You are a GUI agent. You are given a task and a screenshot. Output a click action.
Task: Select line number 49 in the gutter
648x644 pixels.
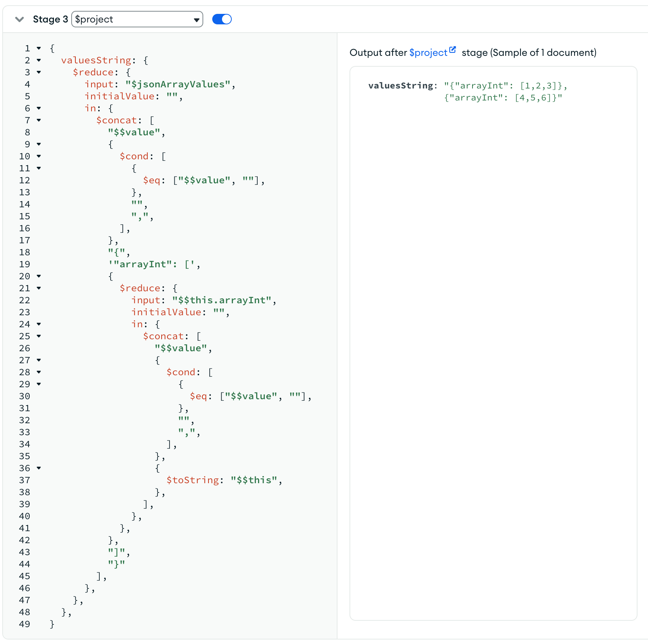pyautogui.click(x=25, y=624)
